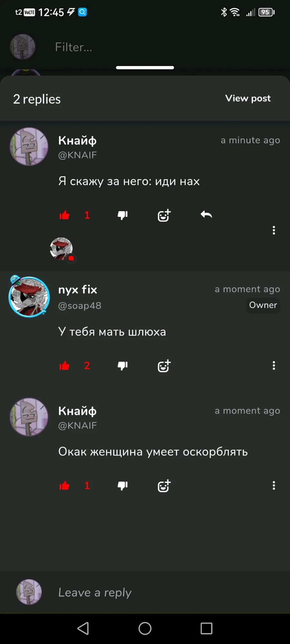Open three-dot menu on nyx fix reply
The image size is (290, 644).
click(274, 365)
